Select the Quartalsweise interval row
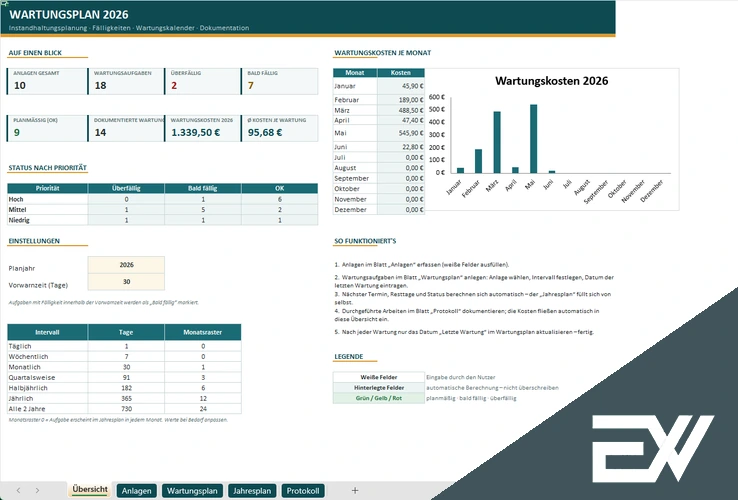The height and width of the screenshot is (500, 738). [x=124, y=377]
